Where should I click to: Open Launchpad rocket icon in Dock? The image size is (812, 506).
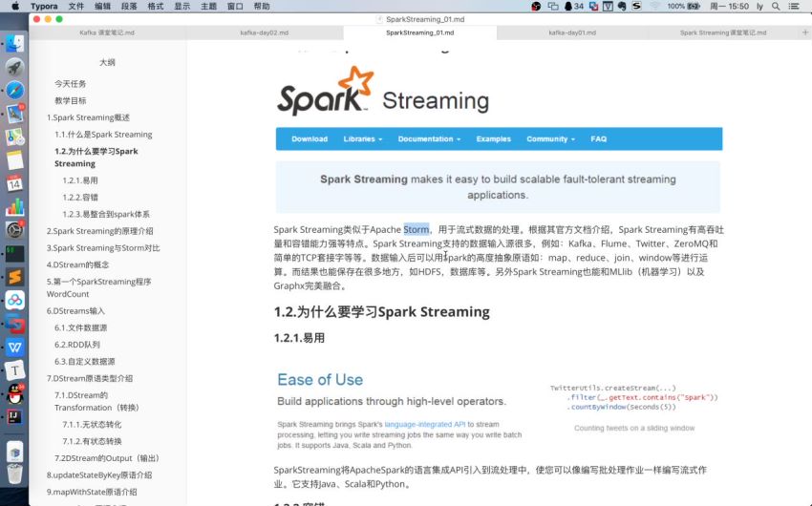(14, 67)
